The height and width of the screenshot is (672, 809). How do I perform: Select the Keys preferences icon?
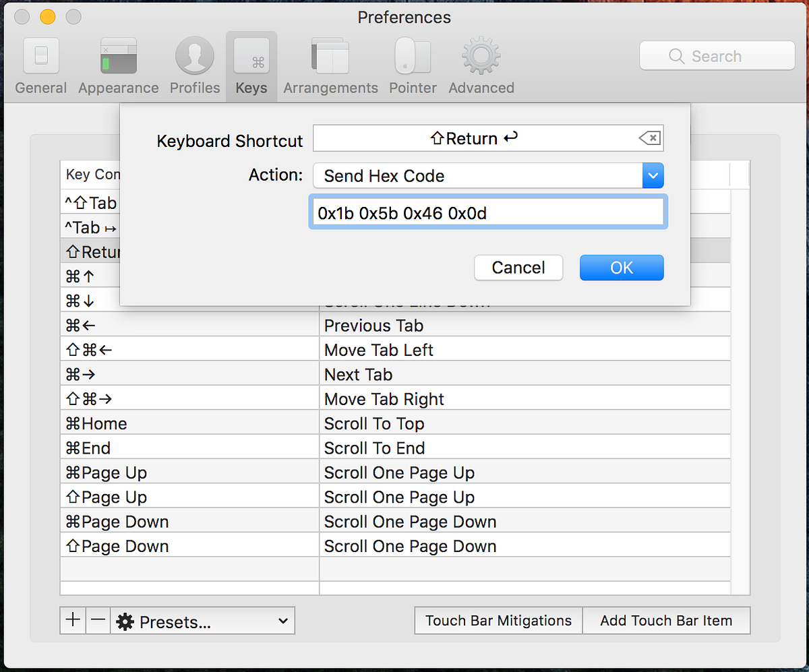251,64
